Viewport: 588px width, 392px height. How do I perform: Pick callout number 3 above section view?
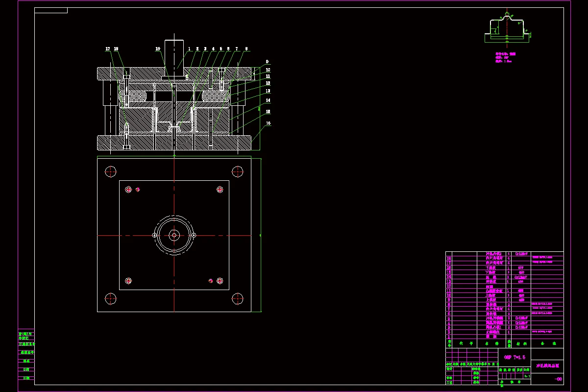click(x=205, y=49)
